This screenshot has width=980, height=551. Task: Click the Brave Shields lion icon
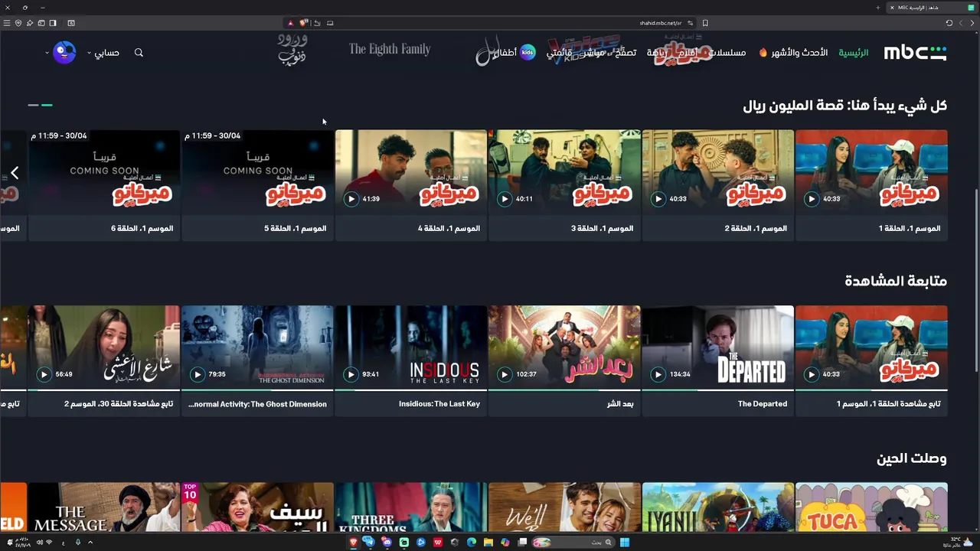point(304,23)
